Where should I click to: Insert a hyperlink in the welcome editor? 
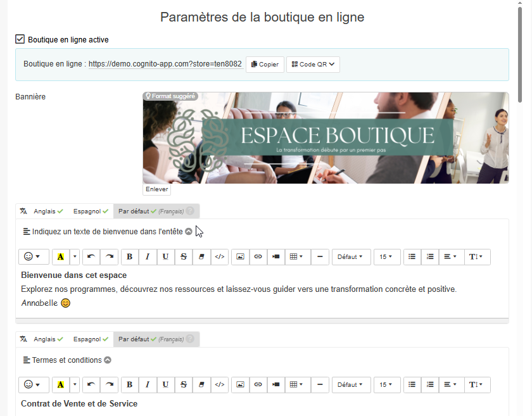pyautogui.click(x=258, y=256)
